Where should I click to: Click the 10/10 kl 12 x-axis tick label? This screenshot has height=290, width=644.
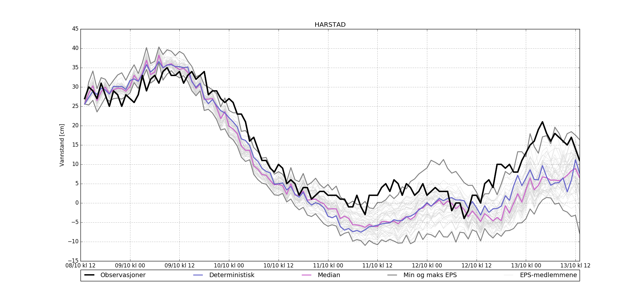point(279,266)
